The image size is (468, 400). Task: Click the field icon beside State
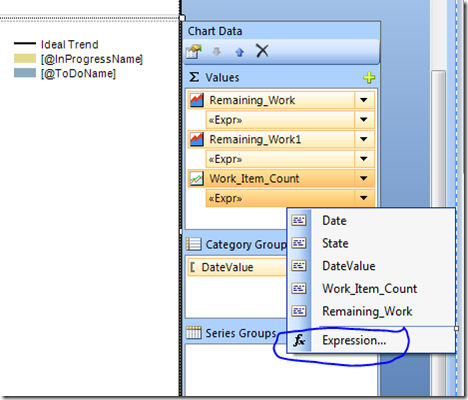[299, 243]
